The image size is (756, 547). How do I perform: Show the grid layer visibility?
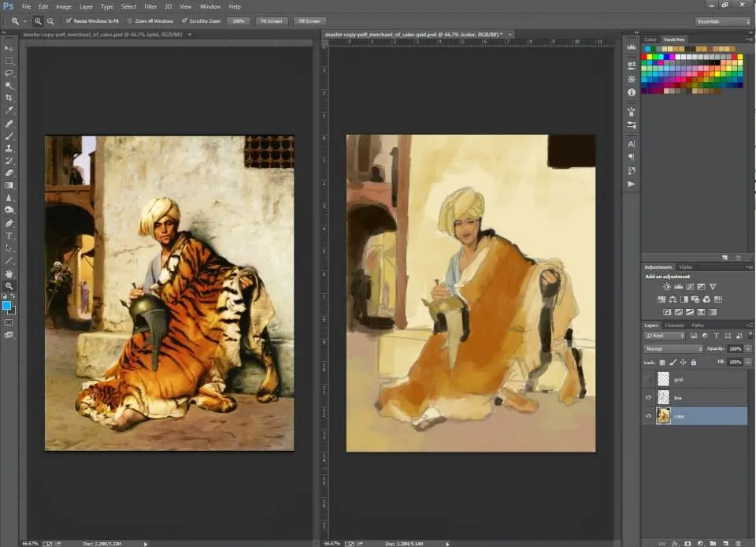coord(648,380)
